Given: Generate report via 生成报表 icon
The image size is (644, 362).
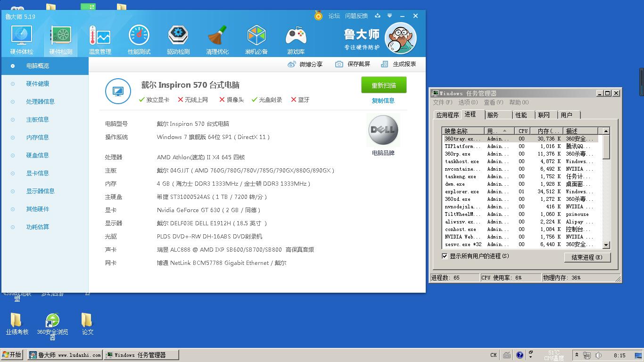Looking at the screenshot, I should [385, 64].
